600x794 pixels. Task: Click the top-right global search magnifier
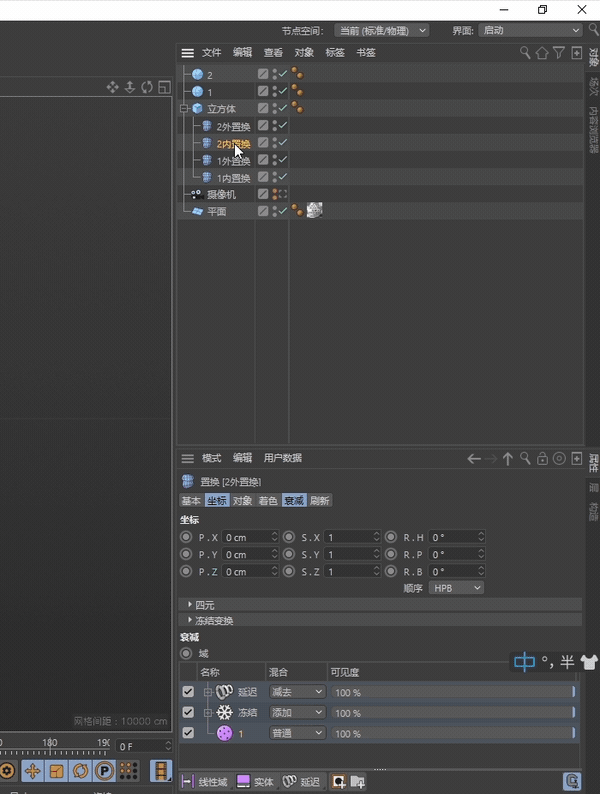(x=593, y=29)
